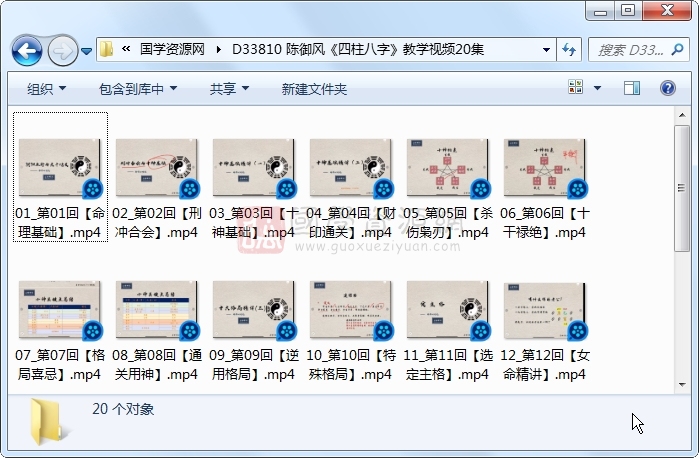Screen dimensions: 699x458
Task: Click the vertical scrollbar thumb
Action: coord(682,188)
